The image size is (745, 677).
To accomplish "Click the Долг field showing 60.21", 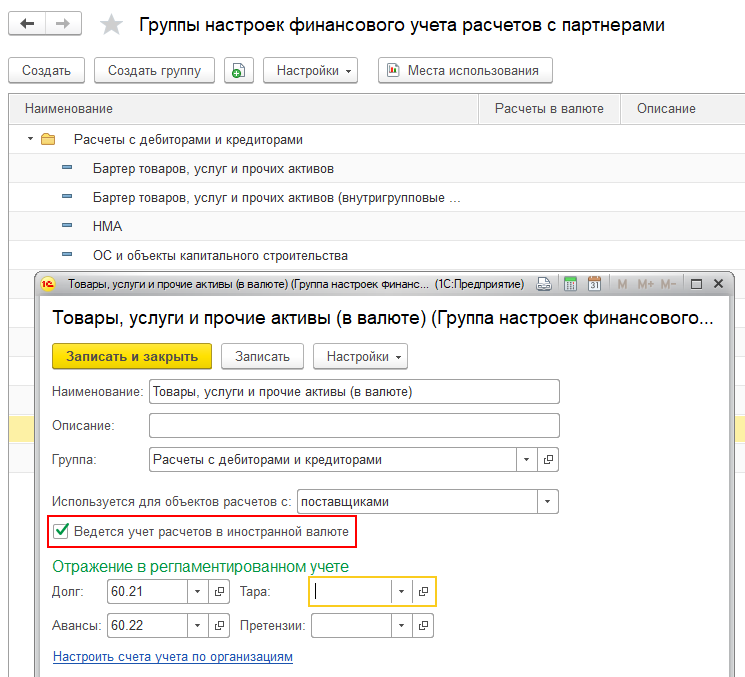I will 147,591.
